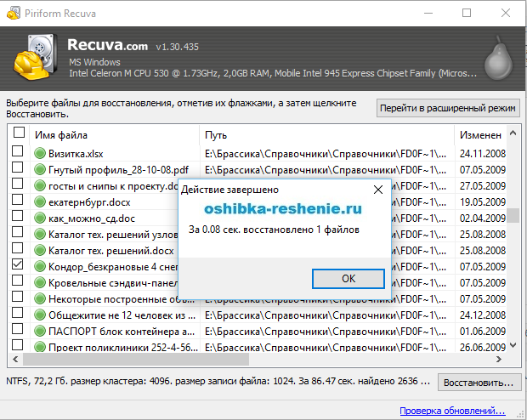527x420 pixels.
Task: Click the Piriform pear logo icon
Action: pos(497,60)
